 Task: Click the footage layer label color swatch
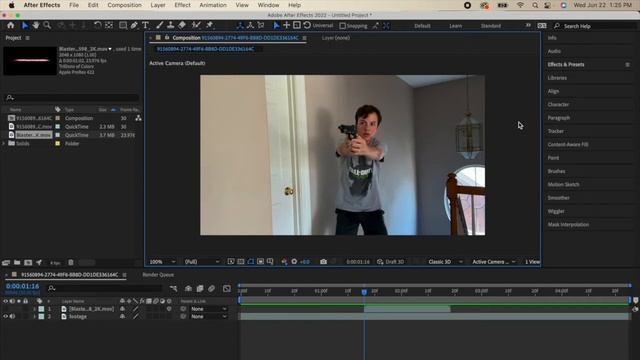click(41, 316)
